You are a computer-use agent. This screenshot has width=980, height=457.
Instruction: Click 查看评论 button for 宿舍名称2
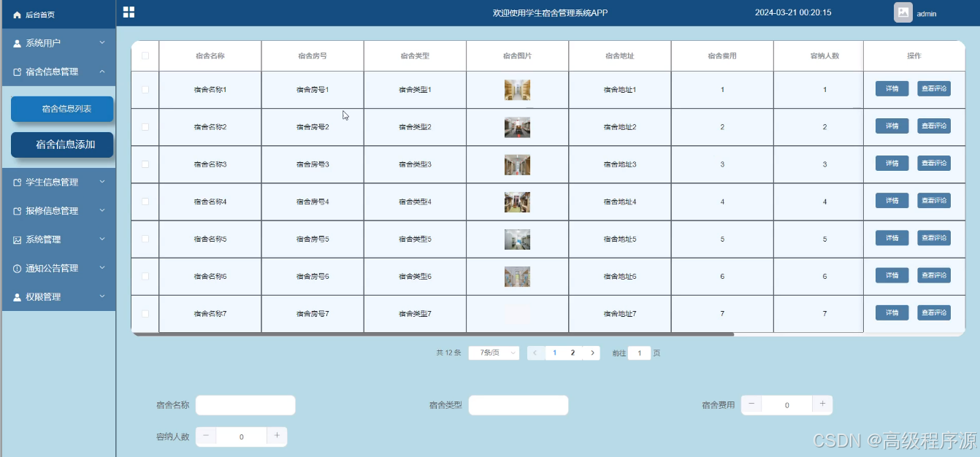point(934,126)
